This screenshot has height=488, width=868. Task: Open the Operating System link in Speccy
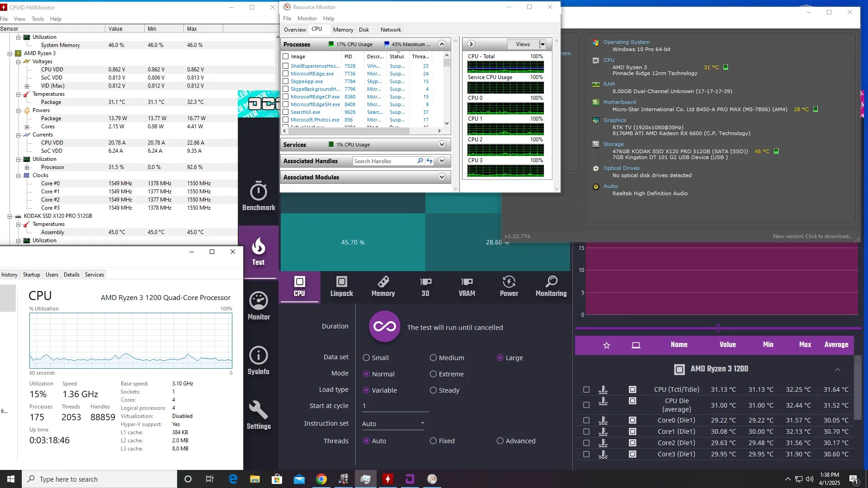point(627,42)
